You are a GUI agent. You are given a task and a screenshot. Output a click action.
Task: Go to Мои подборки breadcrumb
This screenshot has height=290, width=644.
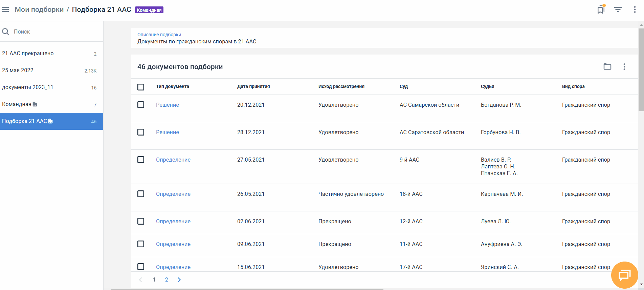point(39,9)
